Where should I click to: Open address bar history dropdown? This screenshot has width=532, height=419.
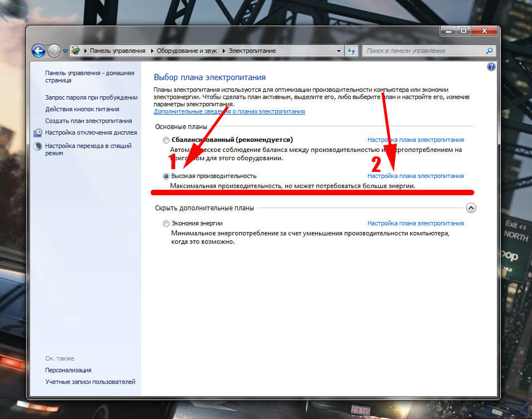(339, 51)
